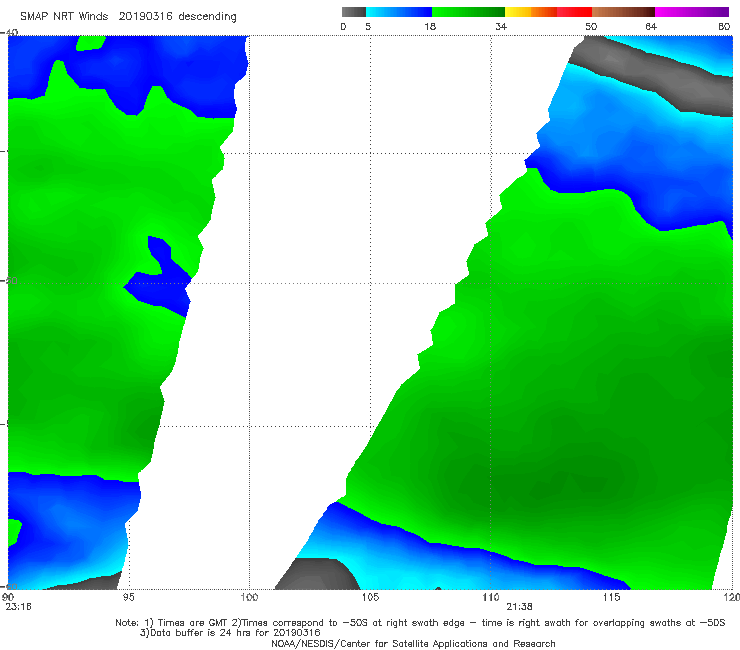Click the NOAA/NESDIS credit line
740x650 pixels.
[413, 643]
